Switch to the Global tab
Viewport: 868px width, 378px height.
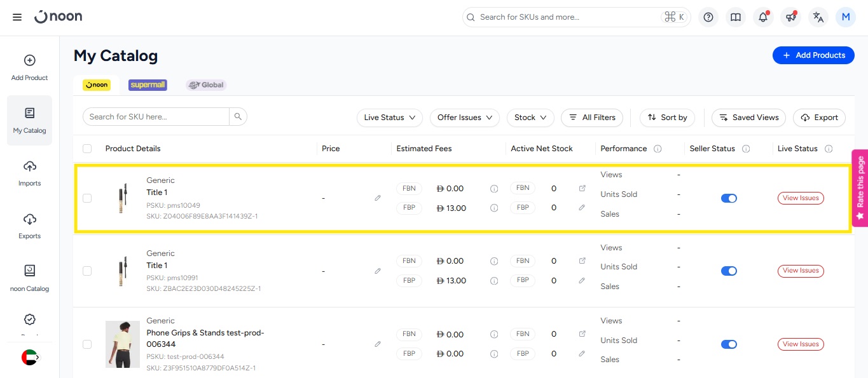(x=206, y=85)
